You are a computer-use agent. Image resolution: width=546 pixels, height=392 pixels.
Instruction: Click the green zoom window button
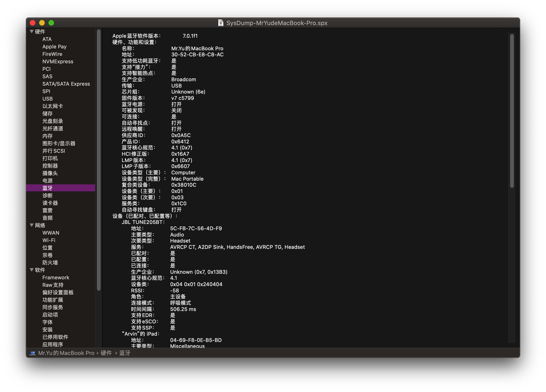tap(51, 23)
